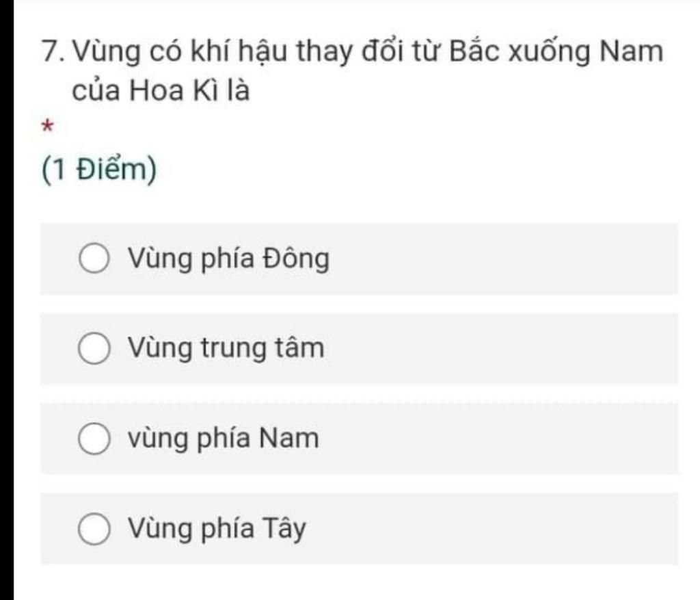700x600 pixels.
Task: Click the "Vùng phía Đông" answer label text
Action: click(x=228, y=259)
